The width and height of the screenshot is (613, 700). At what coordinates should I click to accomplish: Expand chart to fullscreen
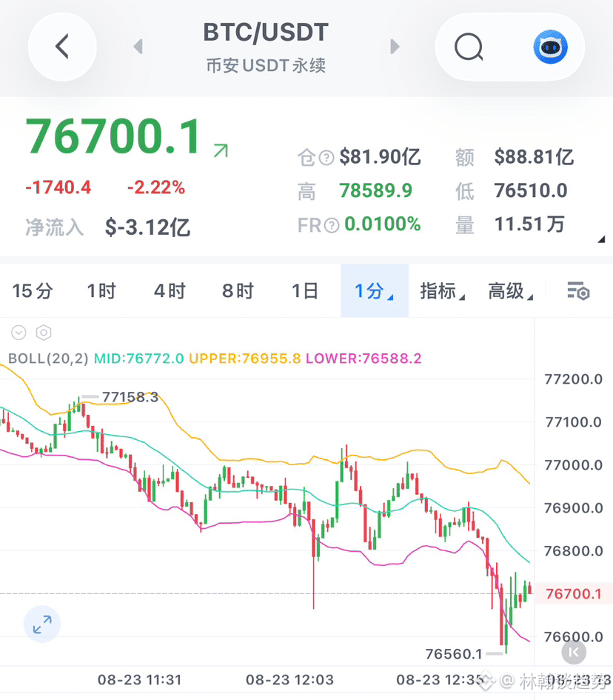coord(42,624)
